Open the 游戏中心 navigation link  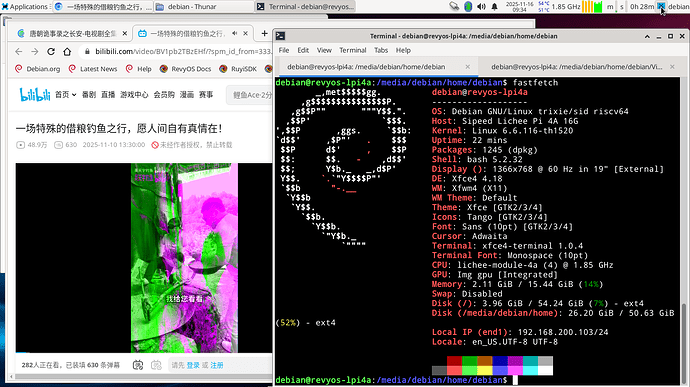tap(134, 95)
